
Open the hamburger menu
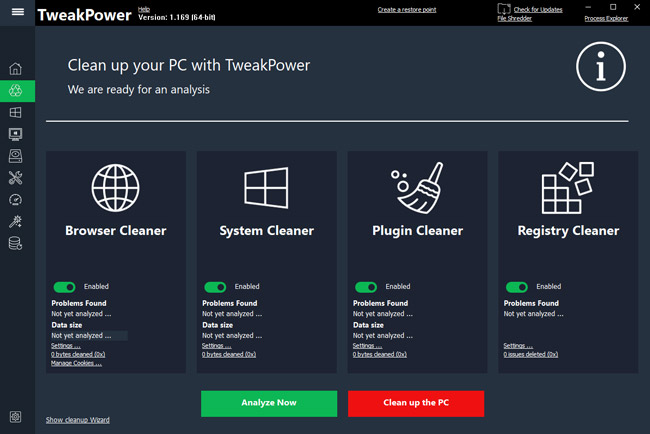17,12
